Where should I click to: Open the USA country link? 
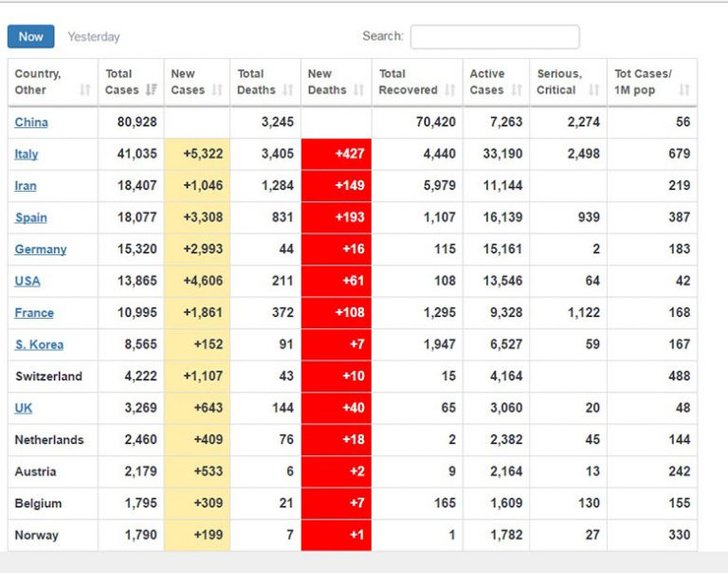tap(27, 281)
